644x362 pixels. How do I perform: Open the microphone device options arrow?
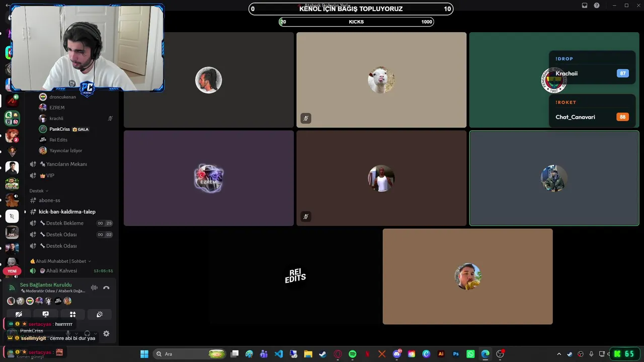click(76, 333)
